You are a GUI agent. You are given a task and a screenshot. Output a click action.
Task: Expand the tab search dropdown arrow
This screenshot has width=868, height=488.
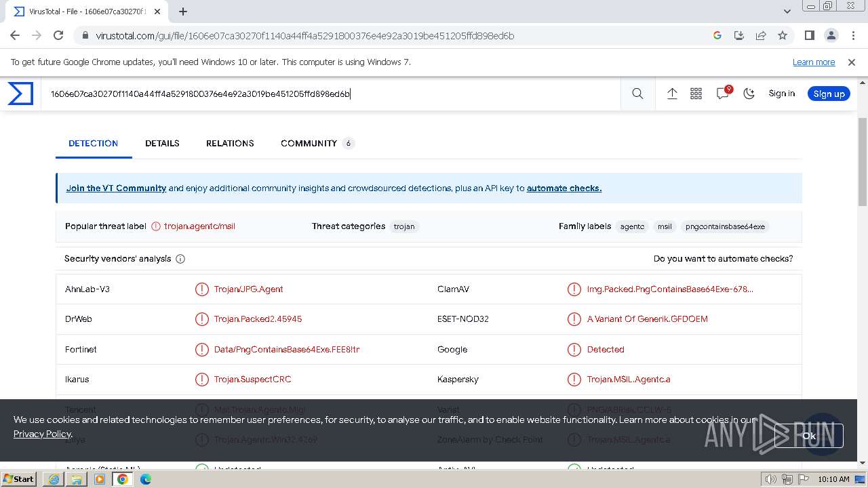pos(787,12)
